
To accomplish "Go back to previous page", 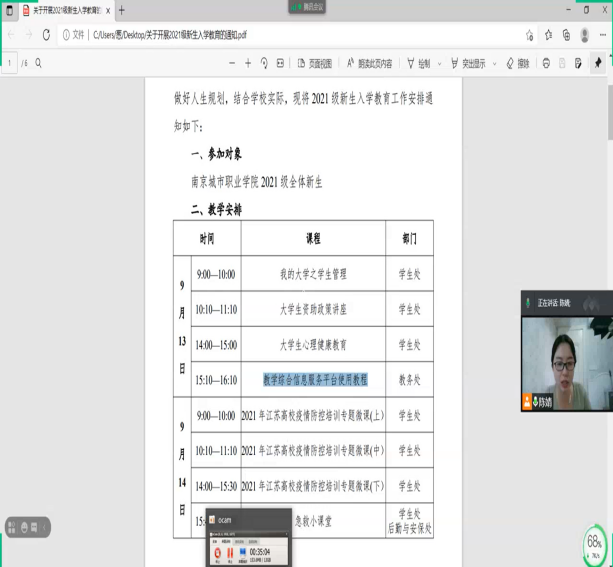I will (x=11, y=35).
